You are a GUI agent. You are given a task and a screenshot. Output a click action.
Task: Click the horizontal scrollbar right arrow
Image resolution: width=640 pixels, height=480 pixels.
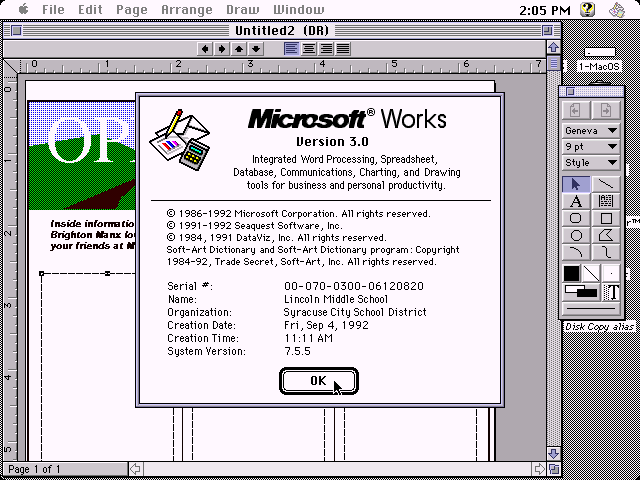(539, 469)
